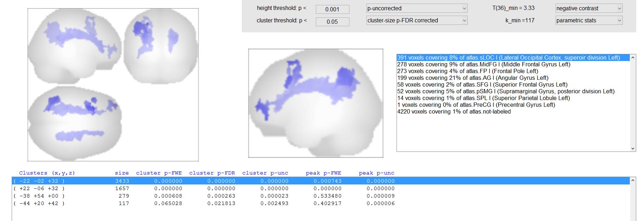Click the cluster threshold value field 0.05
The image size is (644, 221).
[x=332, y=22]
